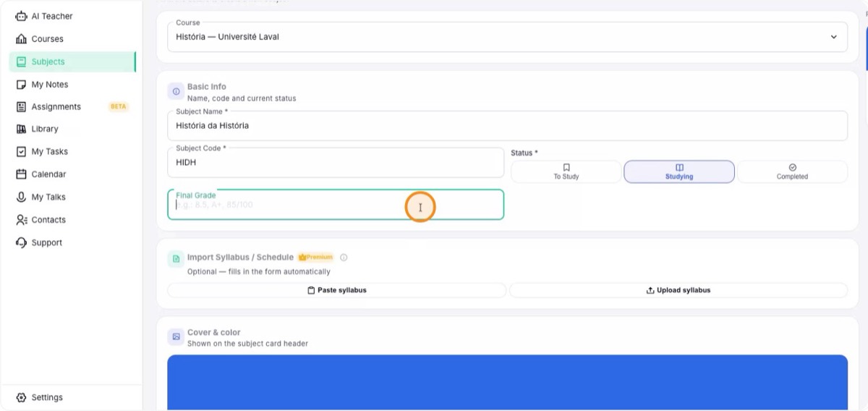The height and width of the screenshot is (411, 868).
Task: Set status to To Study
Action: 566,171
